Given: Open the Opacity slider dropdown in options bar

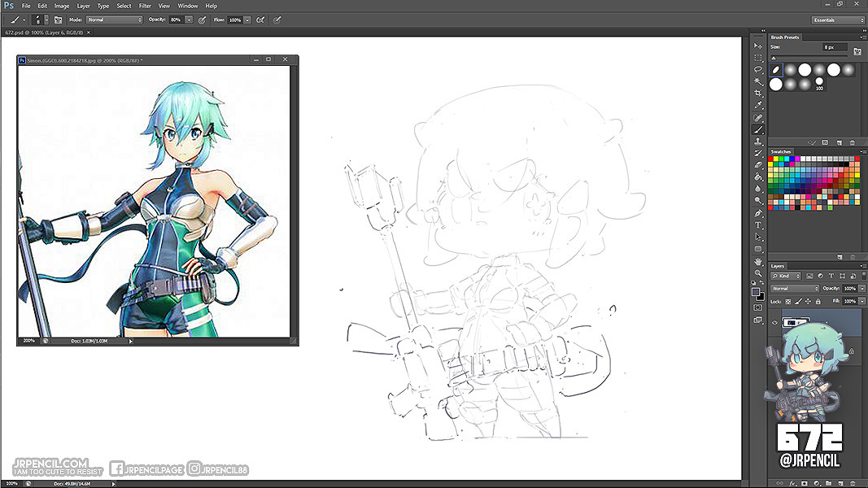Looking at the screenshot, I should click(189, 20).
